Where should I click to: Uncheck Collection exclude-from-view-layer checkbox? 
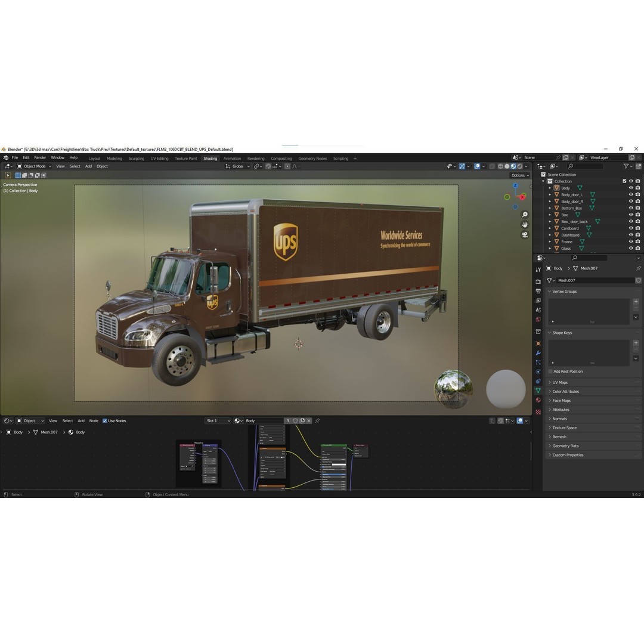point(624,181)
